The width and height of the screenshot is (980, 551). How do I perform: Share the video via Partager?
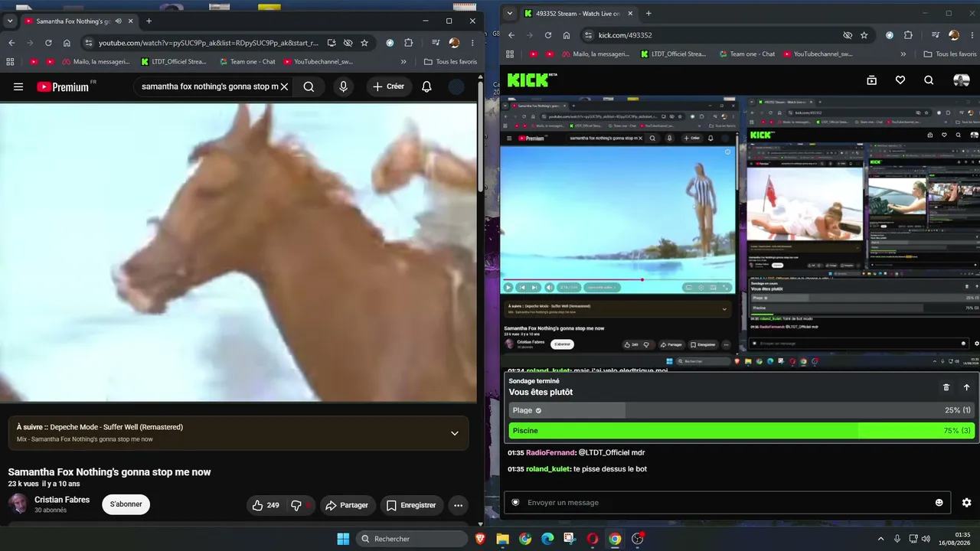(346, 505)
